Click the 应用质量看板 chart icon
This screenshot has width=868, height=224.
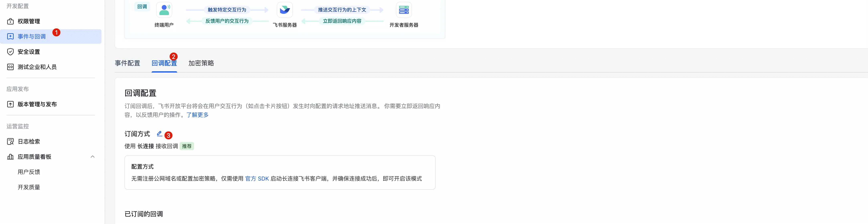(x=10, y=157)
